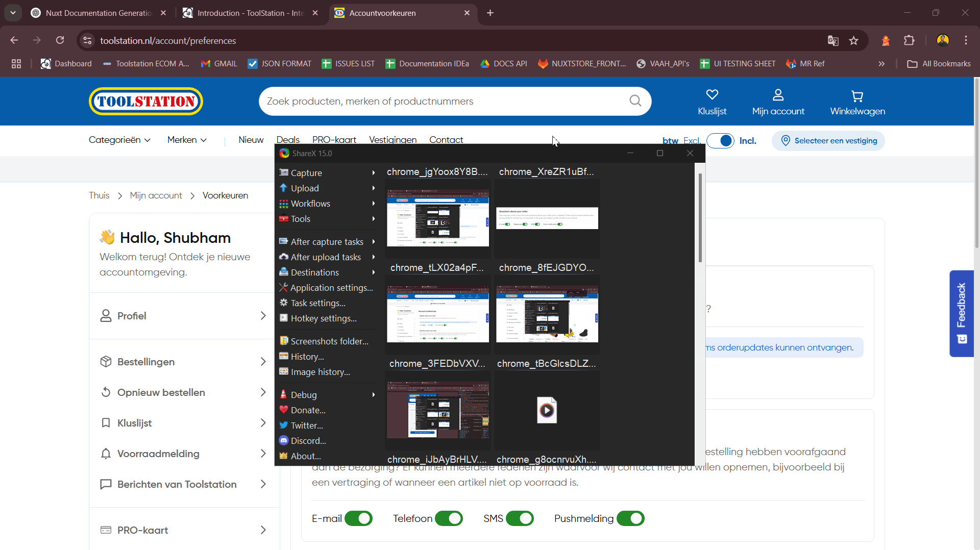Turn off the SMS toggle
Screen dimensions: 980x550
(520, 518)
